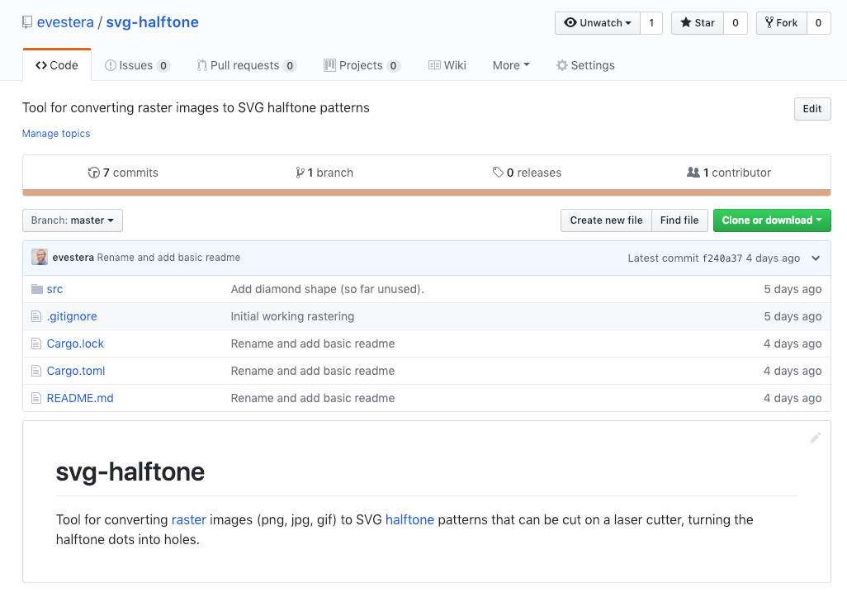The image size is (847, 616).
Task: Open commit 'Initial working rastering'
Action: (x=292, y=316)
